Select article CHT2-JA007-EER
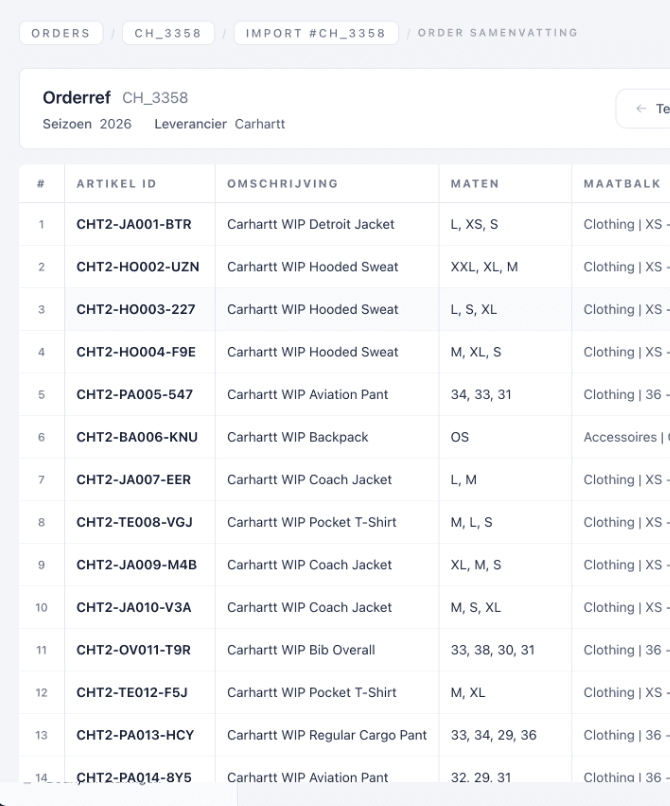 pos(134,480)
